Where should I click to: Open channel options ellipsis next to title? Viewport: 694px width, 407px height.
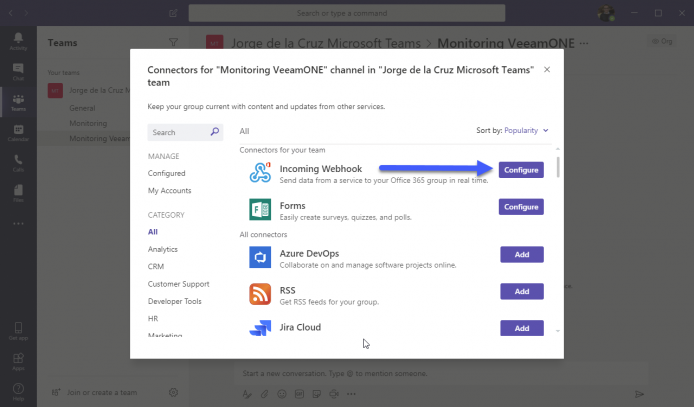point(584,43)
